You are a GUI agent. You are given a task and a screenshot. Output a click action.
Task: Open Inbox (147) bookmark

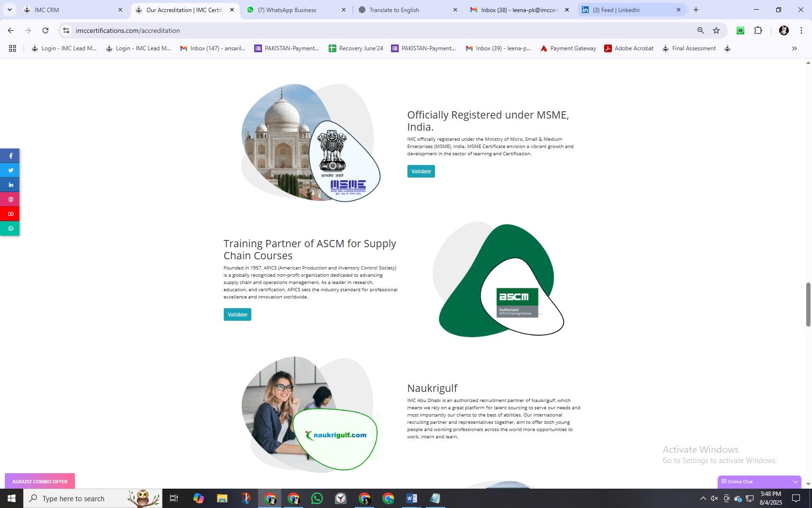(213, 48)
